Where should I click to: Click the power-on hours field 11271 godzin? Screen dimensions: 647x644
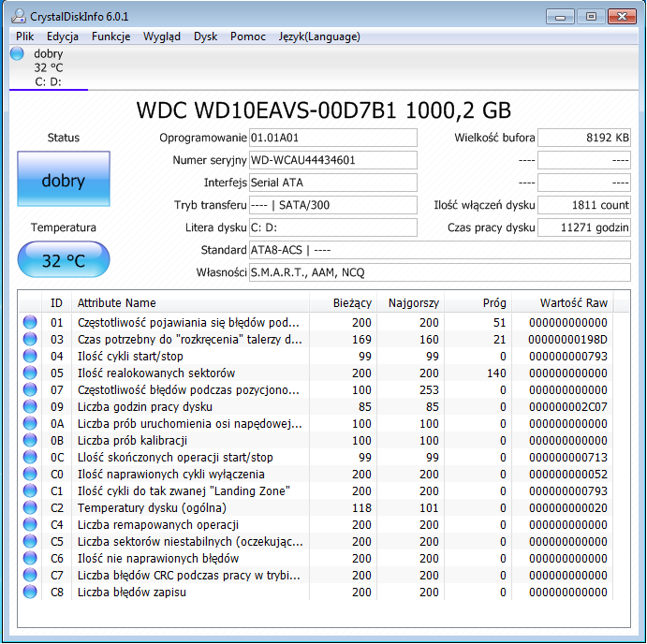584,227
